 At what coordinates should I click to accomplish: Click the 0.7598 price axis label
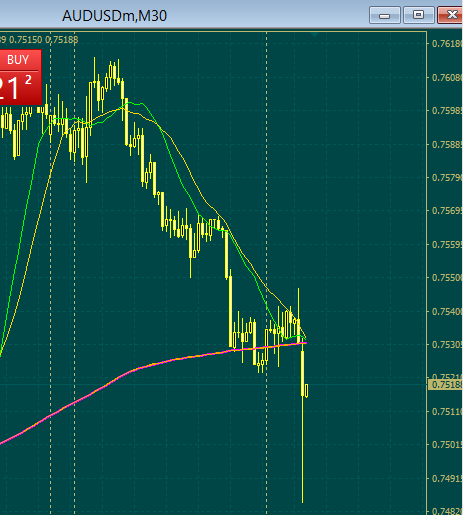[x=447, y=111]
